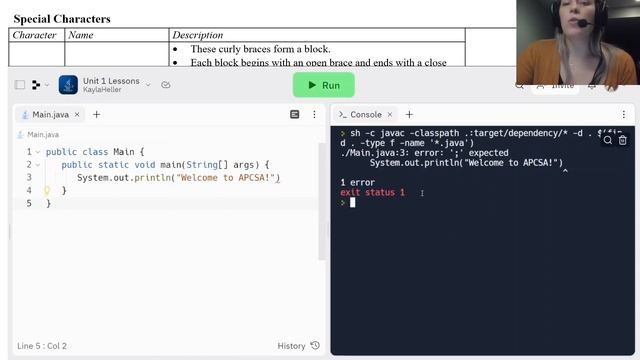Click the Name column header
Viewport: 640px width, 360px height.
pos(81,35)
